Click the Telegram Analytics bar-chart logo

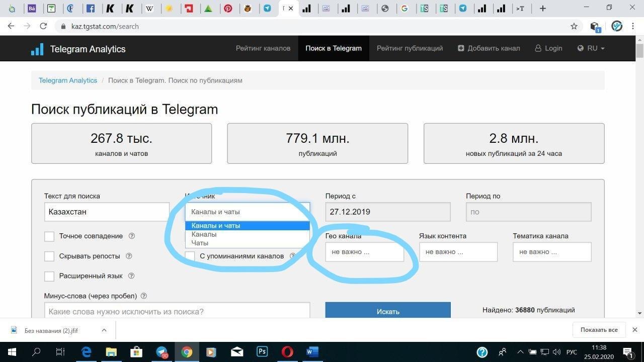point(37,49)
